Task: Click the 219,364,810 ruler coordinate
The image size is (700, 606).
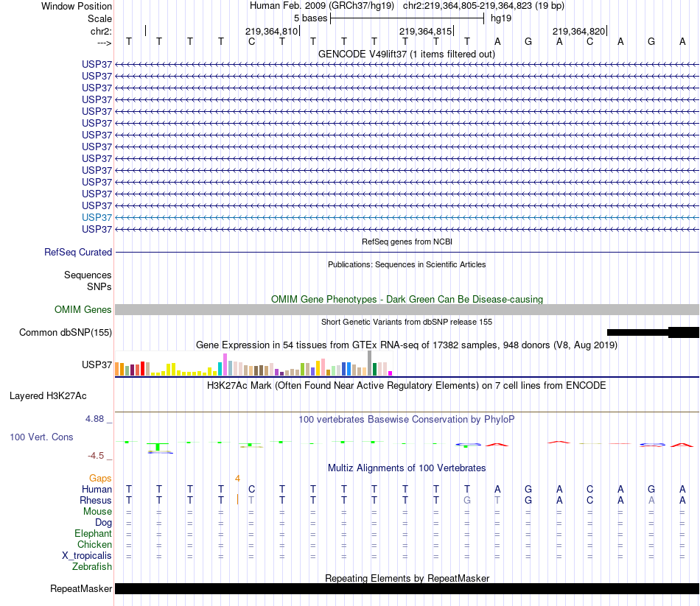Action: coord(271,31)
